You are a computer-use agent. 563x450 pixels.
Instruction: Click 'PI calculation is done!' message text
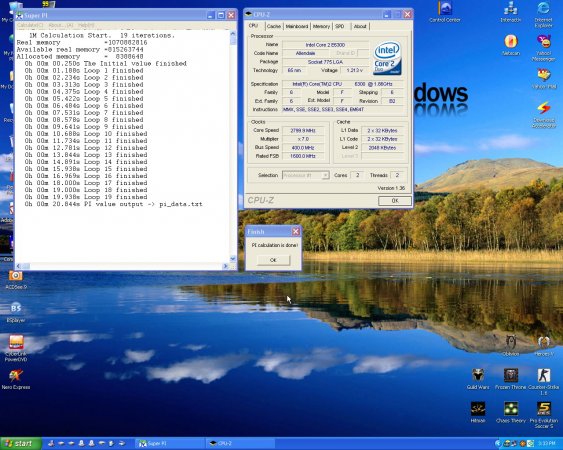tap(275, 245)
